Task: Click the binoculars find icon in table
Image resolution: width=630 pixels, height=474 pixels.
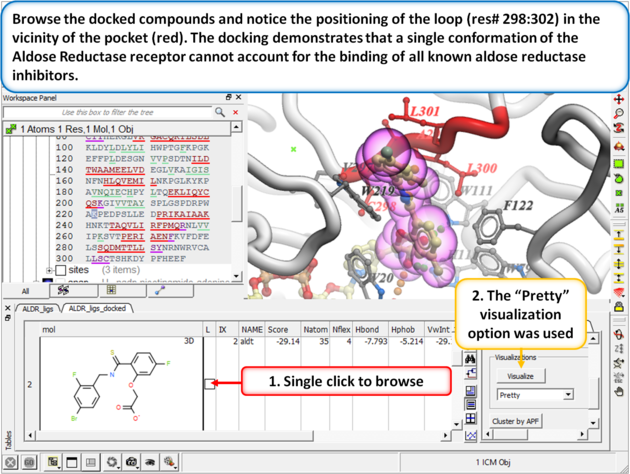Action: 470,359
